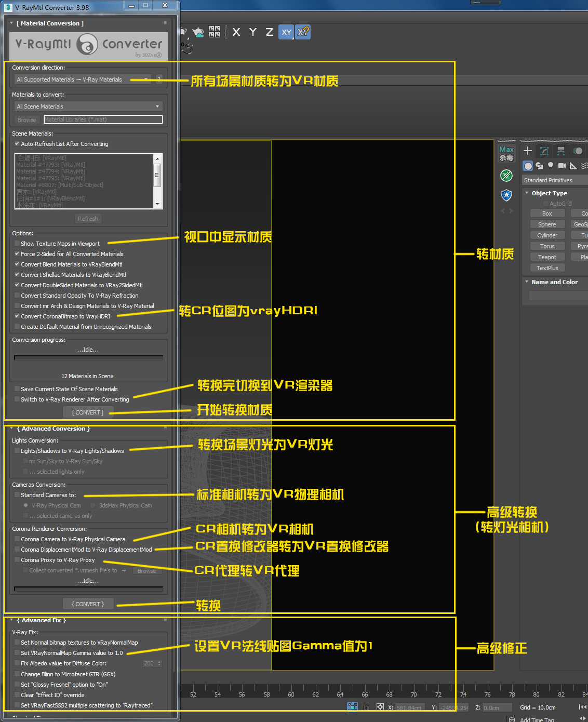Restrict movement to the X axis
Viewport: 588px width, 722px height.
(x=236, y=32)
